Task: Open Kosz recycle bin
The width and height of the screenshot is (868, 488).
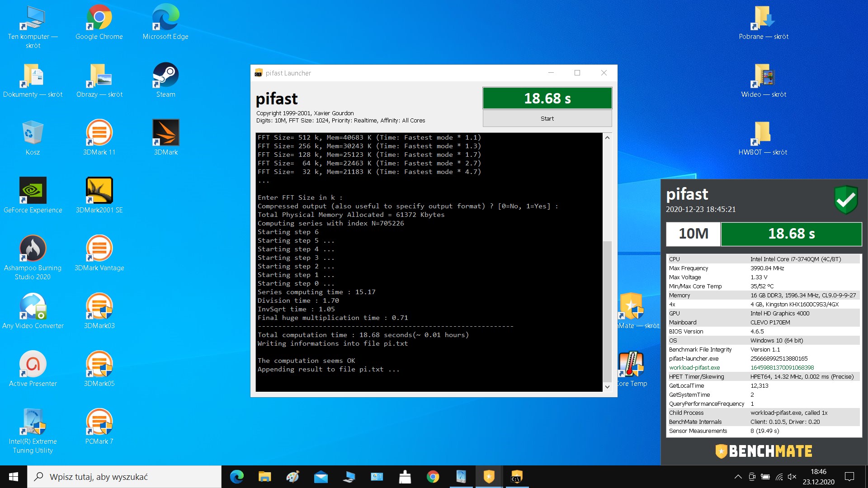Action: coord(33,138)
